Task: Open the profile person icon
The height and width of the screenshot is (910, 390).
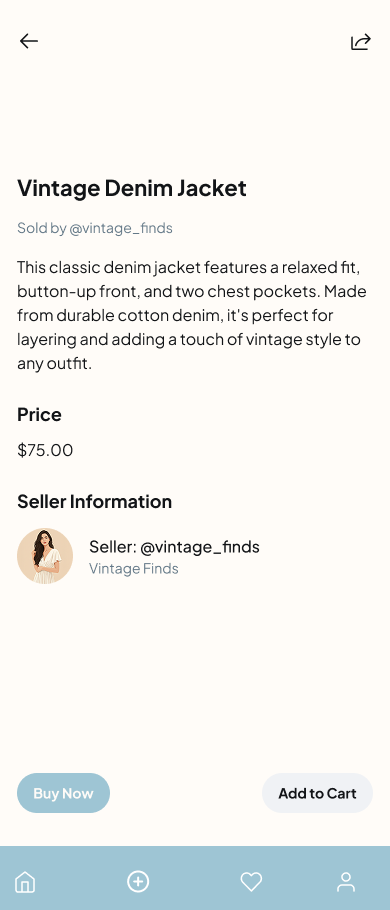Action: pos(346,882)
